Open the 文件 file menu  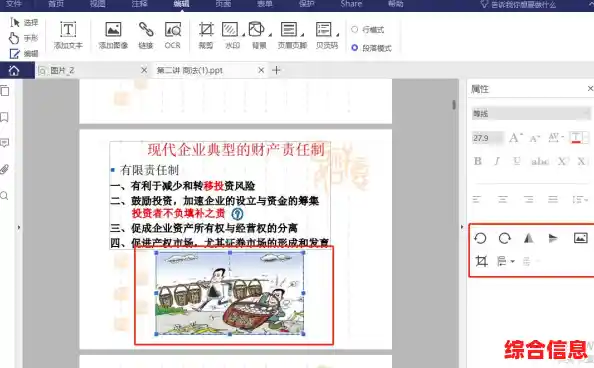(14, 4)
